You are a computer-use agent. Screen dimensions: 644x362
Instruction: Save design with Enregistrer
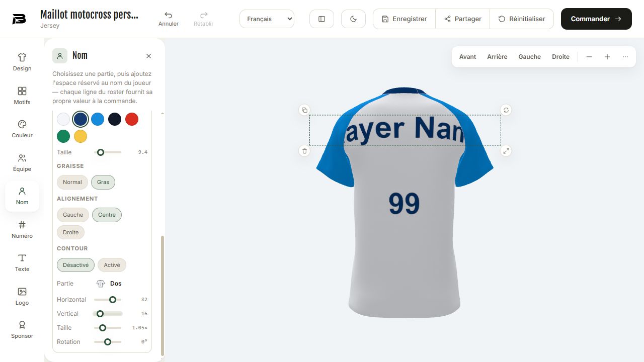tap(404, 19)
